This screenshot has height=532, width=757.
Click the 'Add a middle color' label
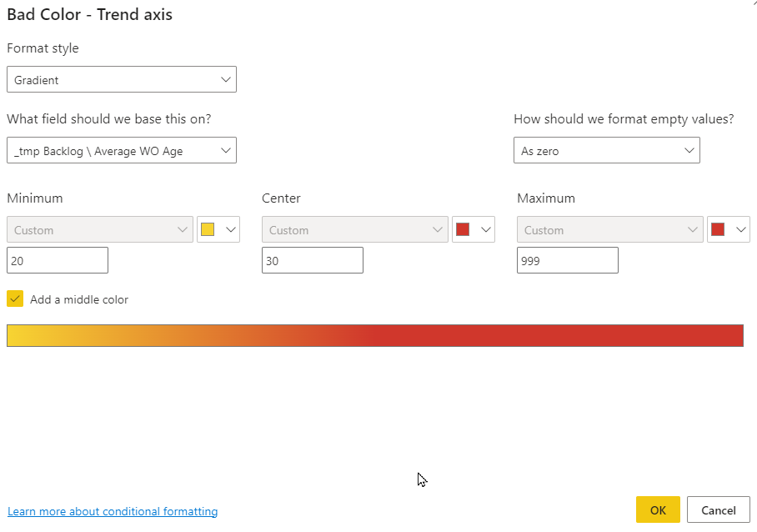point(79,299)
